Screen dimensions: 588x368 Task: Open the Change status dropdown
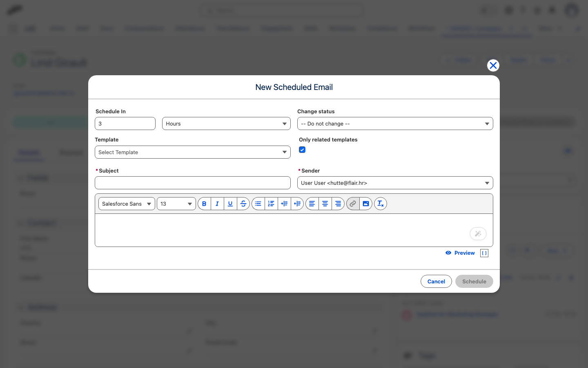click(395, 123)
